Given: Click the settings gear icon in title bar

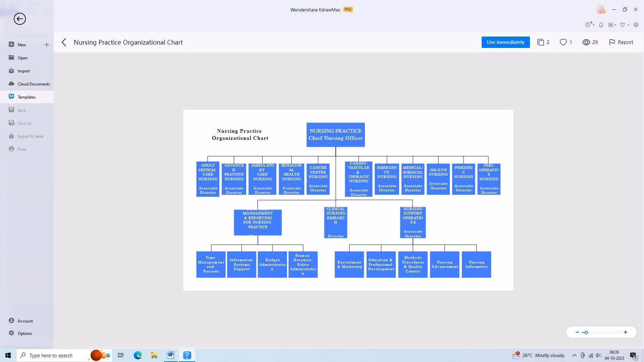Looking at the screenshot, I should (x=636, y=25).
